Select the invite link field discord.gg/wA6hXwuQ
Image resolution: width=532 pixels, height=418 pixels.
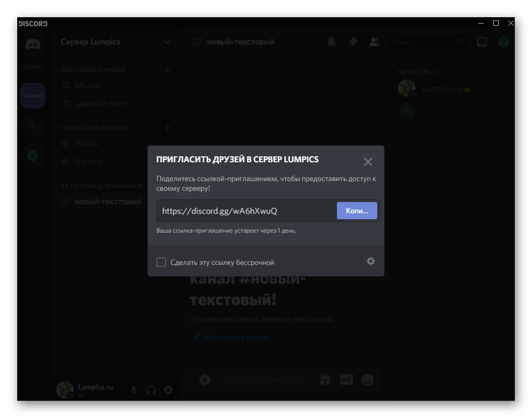(247, 211)
